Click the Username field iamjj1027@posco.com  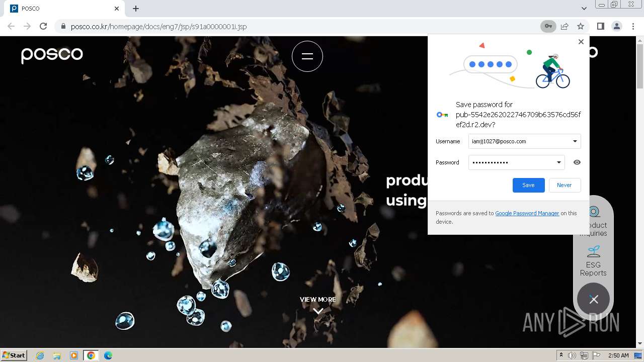524,141
